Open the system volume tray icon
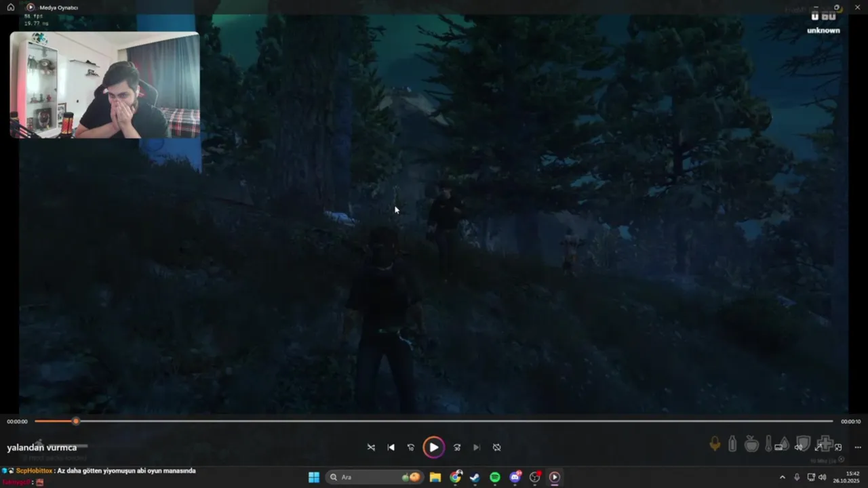This screenshot has width=868, height=488. tap(823, 477)
